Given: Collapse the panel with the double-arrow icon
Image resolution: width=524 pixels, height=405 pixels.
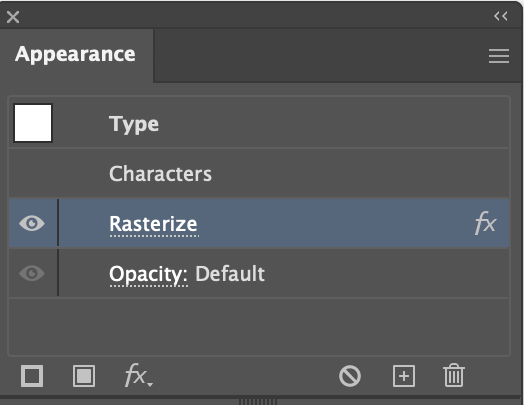Looking at the screenshot, I should tap(501, 16).
